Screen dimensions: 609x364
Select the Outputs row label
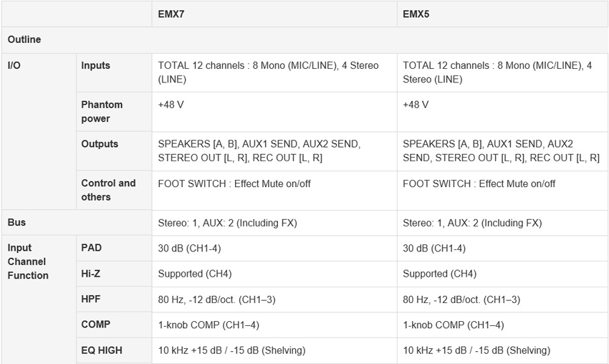pos(100,144)
